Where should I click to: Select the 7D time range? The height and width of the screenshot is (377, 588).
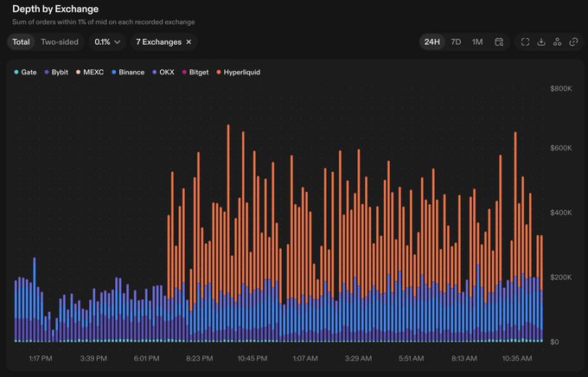click(456, 42)
